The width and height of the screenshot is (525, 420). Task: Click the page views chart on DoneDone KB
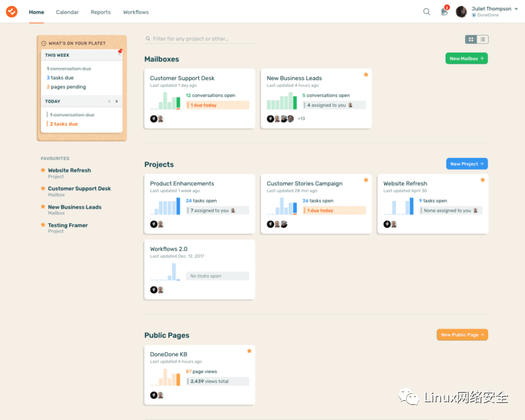coord(165,377)
